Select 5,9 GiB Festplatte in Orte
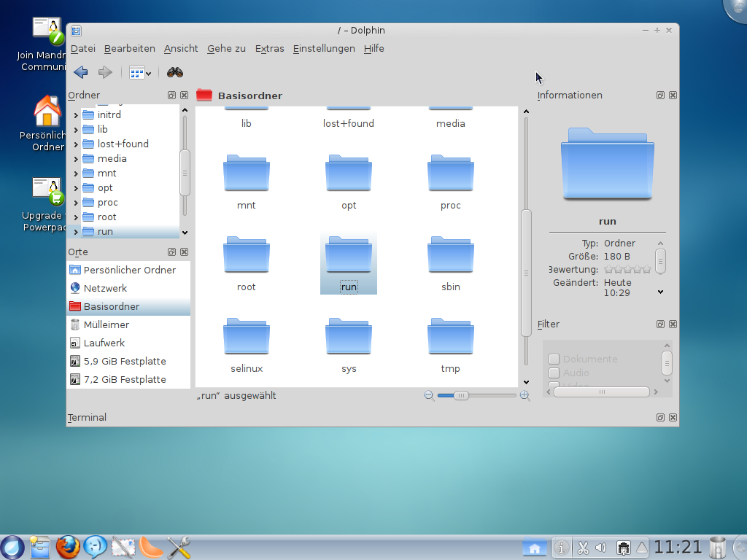Viewport: 747px width, 560px height. click(124, 361)
